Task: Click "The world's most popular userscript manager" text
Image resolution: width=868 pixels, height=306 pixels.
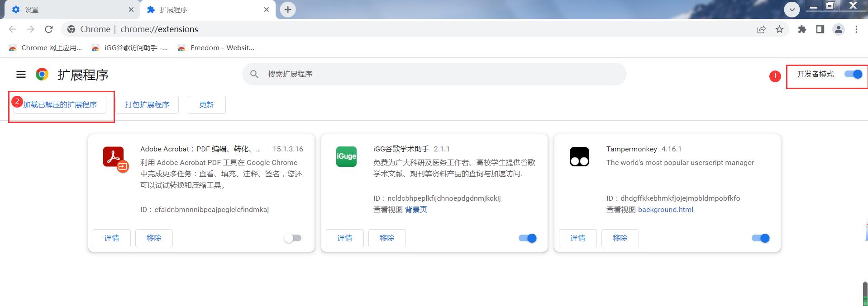Action: tap(680, 163)
